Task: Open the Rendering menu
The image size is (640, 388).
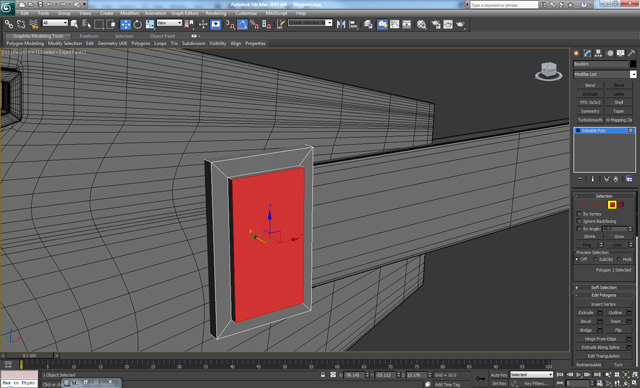Action: (216, 13)
